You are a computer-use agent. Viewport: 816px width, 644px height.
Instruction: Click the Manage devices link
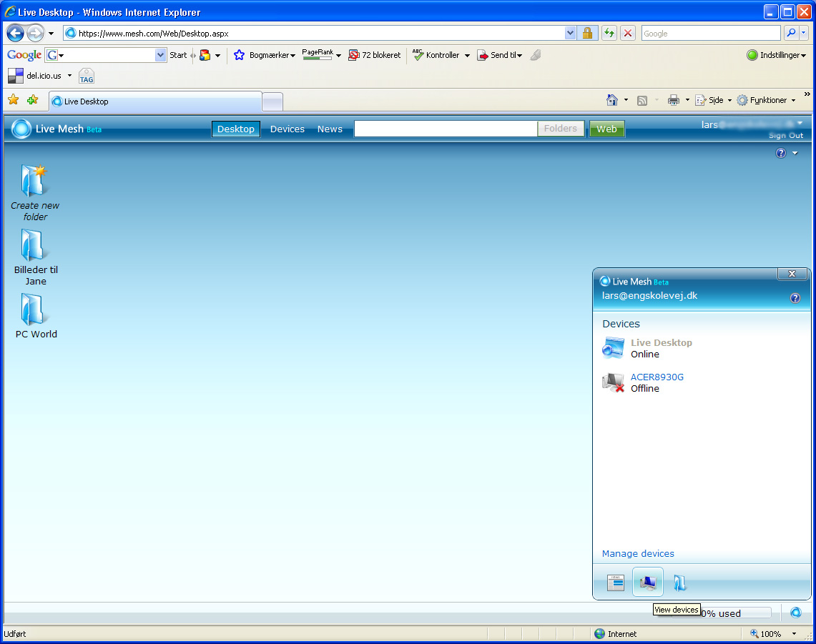tap(638, 553)
